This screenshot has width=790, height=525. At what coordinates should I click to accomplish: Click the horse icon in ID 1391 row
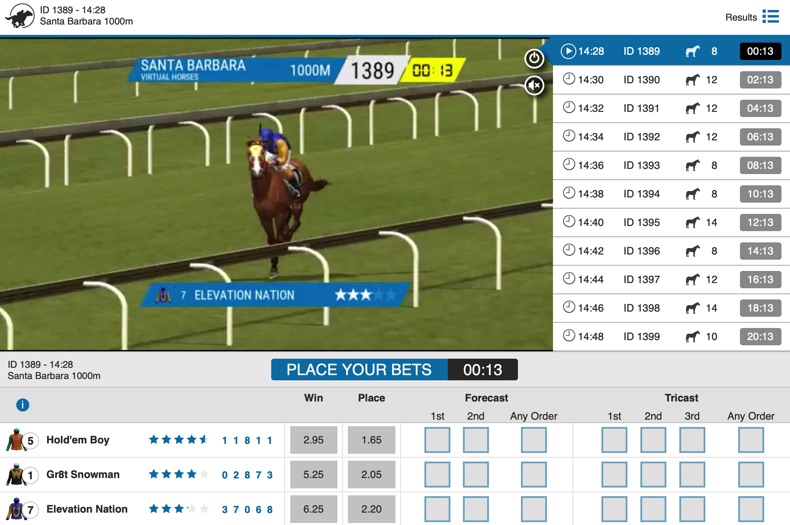pos(693,108)
